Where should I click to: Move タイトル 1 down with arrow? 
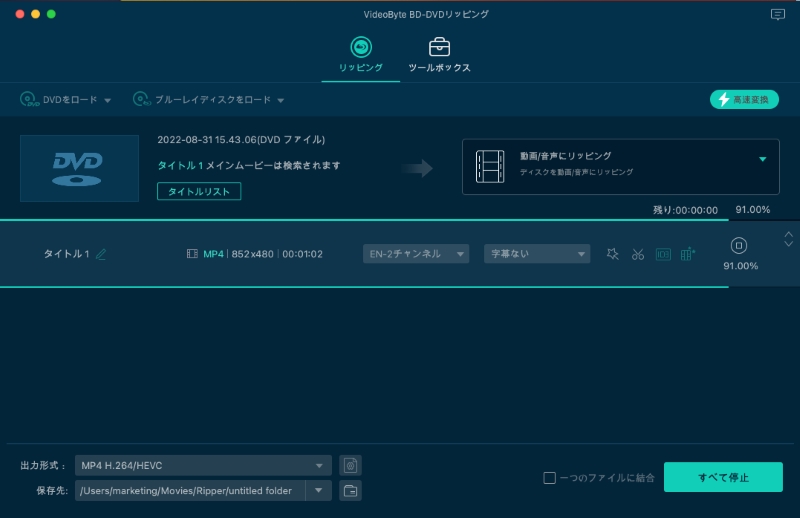pos(789,244)
